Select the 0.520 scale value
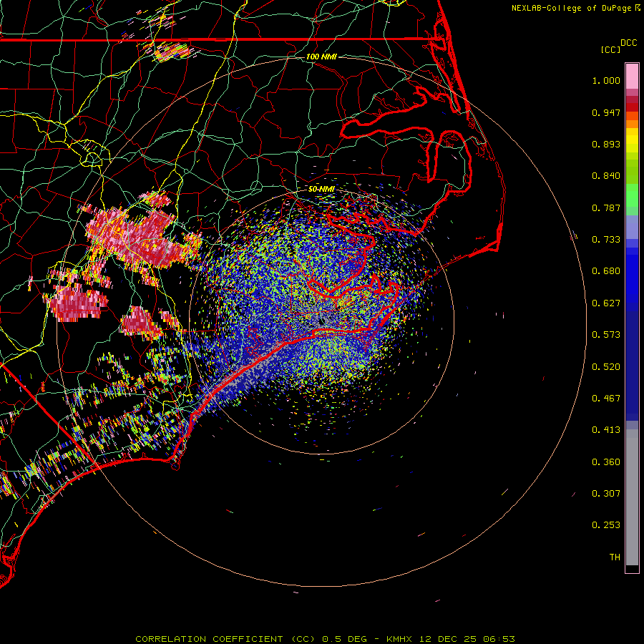This screenshot has width=644, height=644. point(606,367)
